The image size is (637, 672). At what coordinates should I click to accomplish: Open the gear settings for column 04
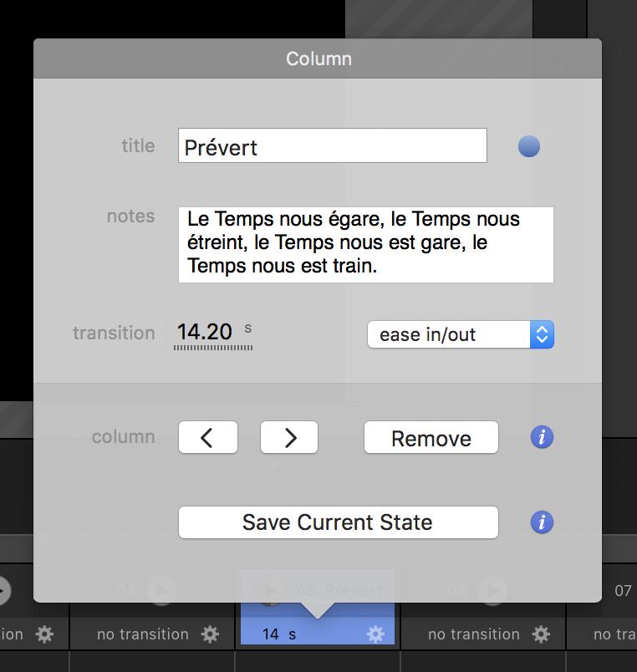click(x=210, y=634)
